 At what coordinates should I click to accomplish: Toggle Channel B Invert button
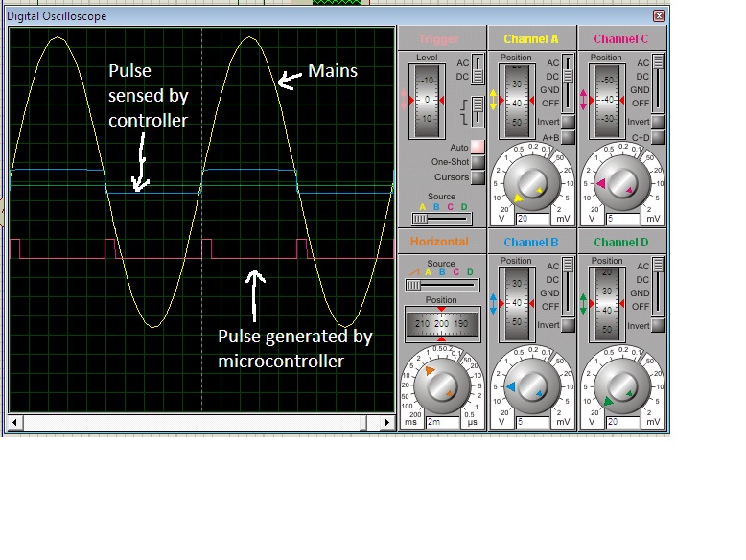568,325
